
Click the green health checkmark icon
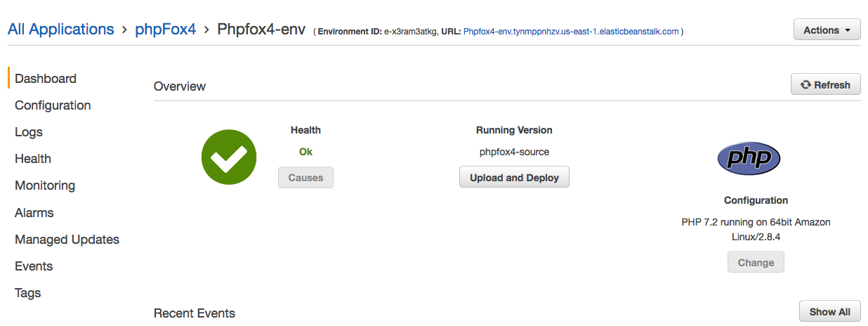point(229,157)
